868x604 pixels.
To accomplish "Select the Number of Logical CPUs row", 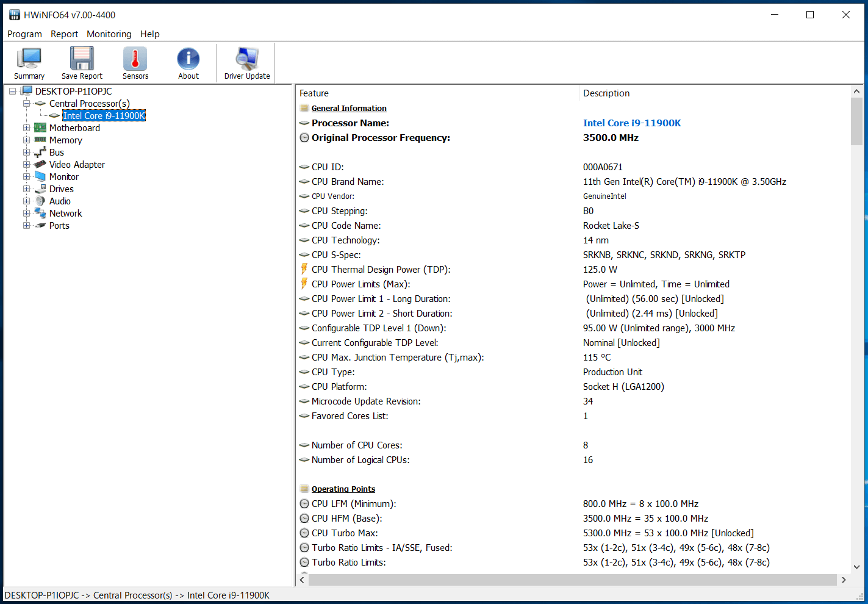I will click(x=573, y=459).
